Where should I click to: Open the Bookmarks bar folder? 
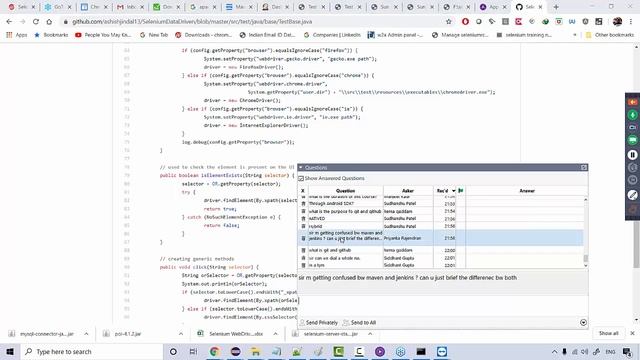click(51, 35)
